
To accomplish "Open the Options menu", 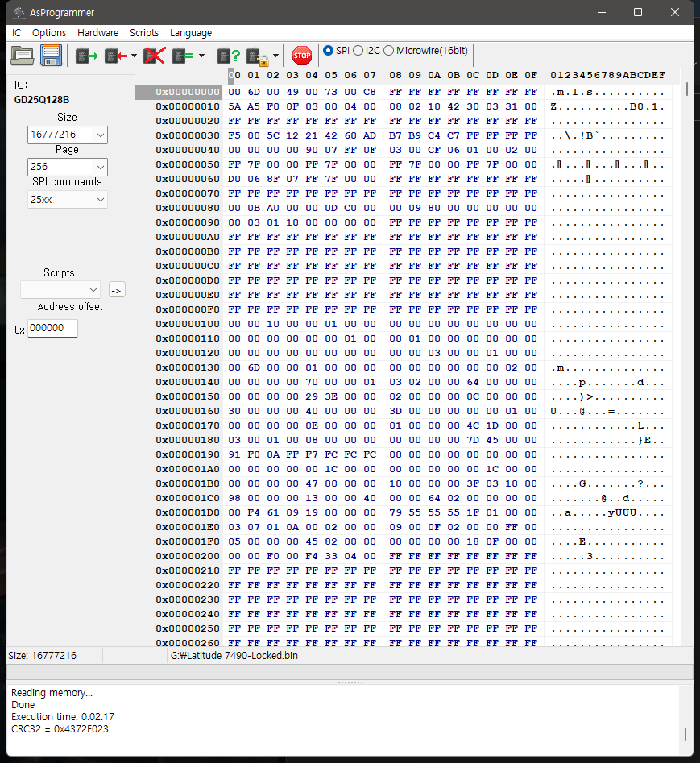I will point(48,32).
